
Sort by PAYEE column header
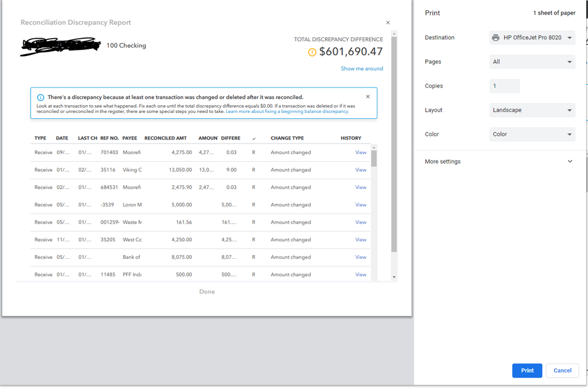pyautogui.click(x=129, y=138)
